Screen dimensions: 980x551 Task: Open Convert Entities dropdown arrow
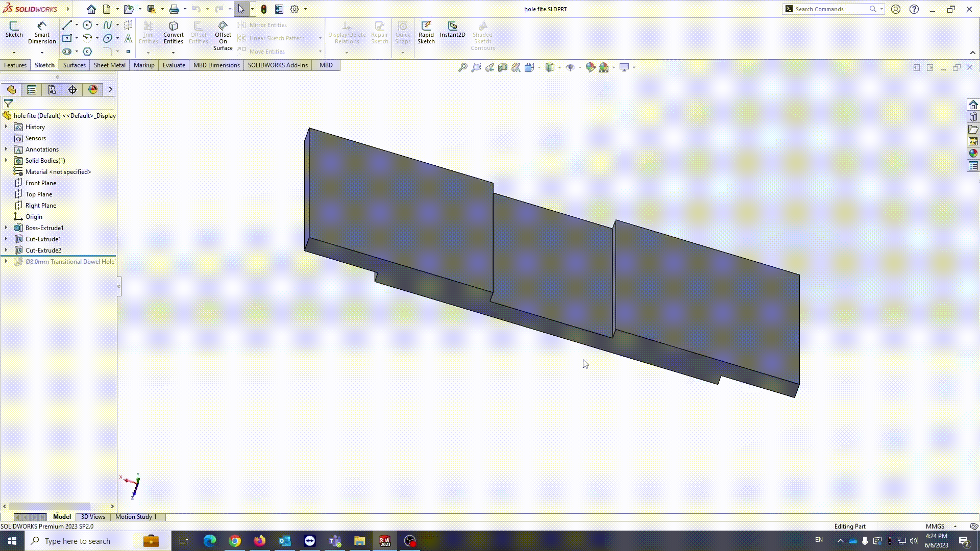click(173, 53)
